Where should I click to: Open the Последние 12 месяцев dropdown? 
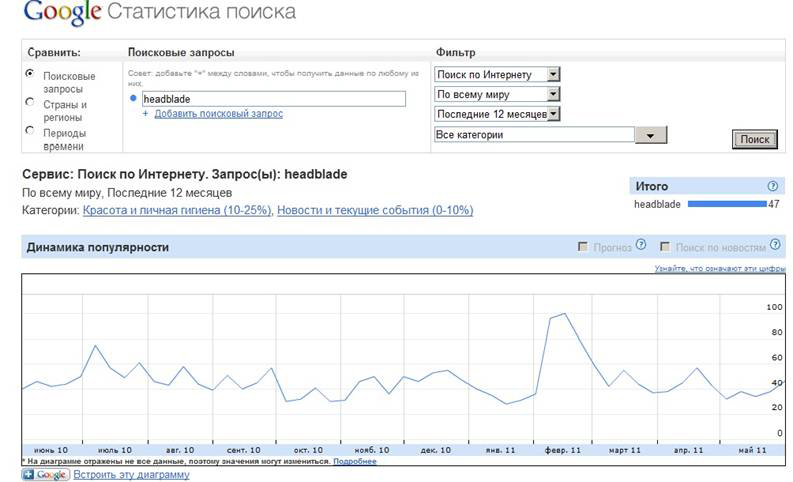[x=554, y=114]
